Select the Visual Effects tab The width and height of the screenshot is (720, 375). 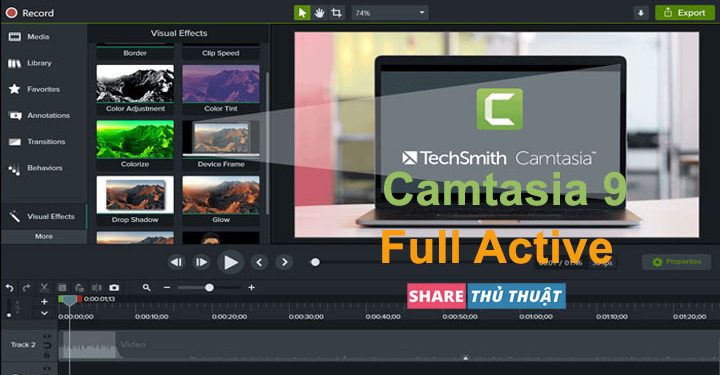click(x=44, y=216)
